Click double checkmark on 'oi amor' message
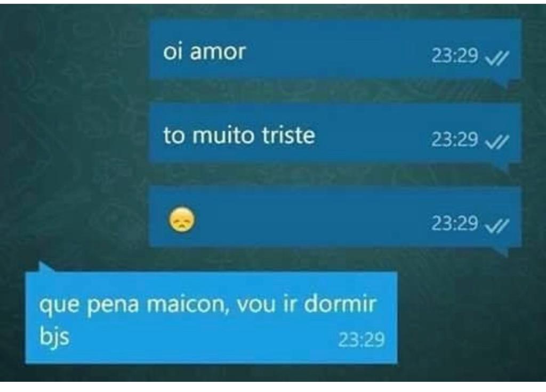This screenshot has width=546, height=392. point(497,56)
